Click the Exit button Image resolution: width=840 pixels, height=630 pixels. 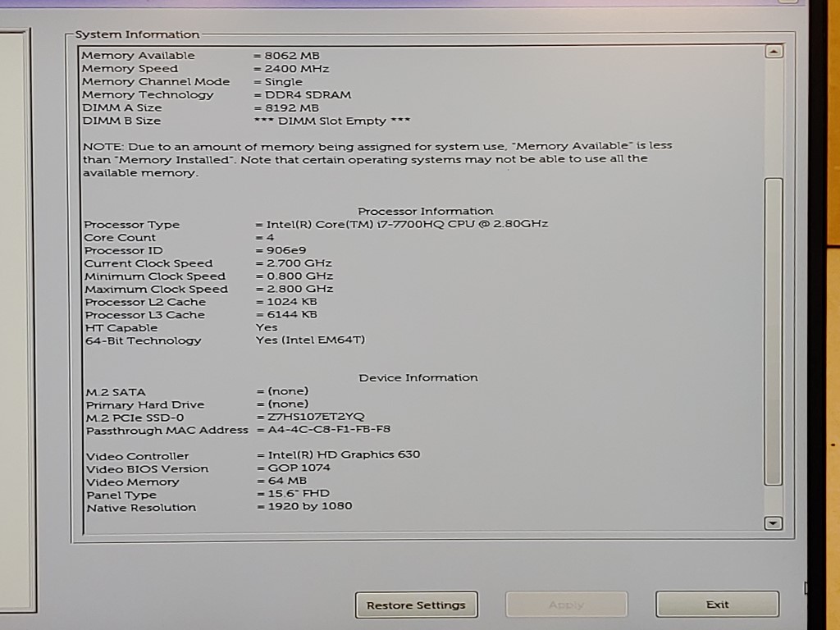click(717, 605)
